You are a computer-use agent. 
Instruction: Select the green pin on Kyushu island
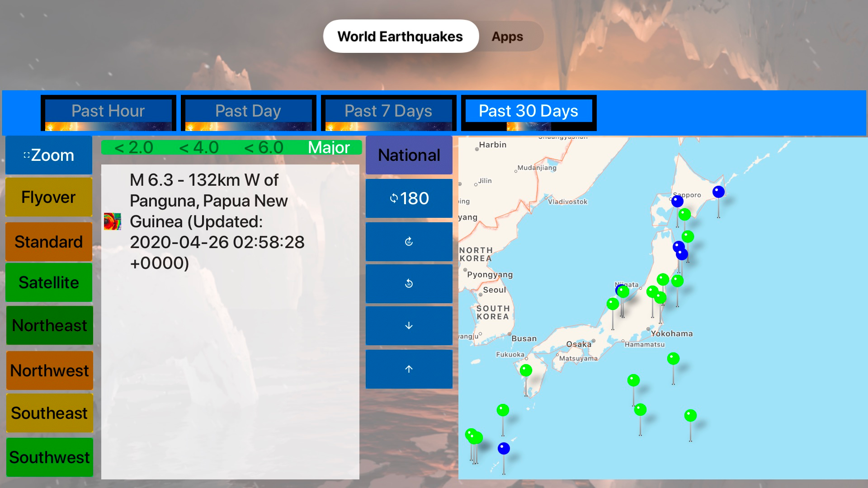point(526,371)
